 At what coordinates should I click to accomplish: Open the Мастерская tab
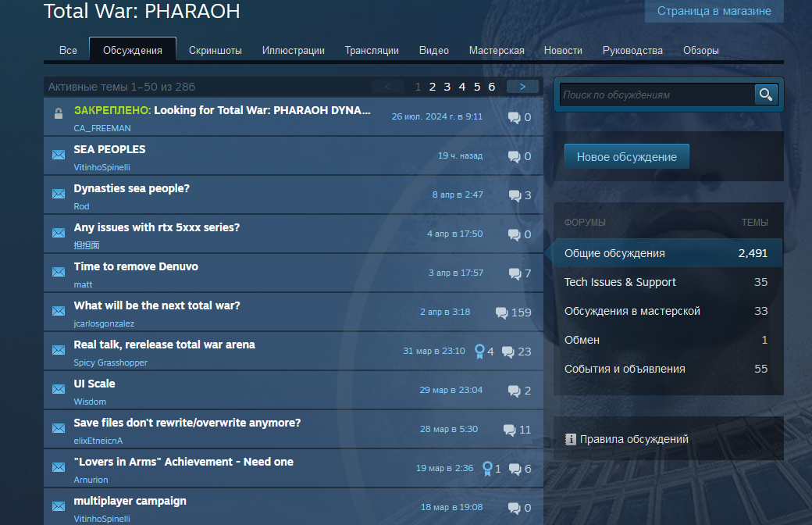(x=497, y=50)
